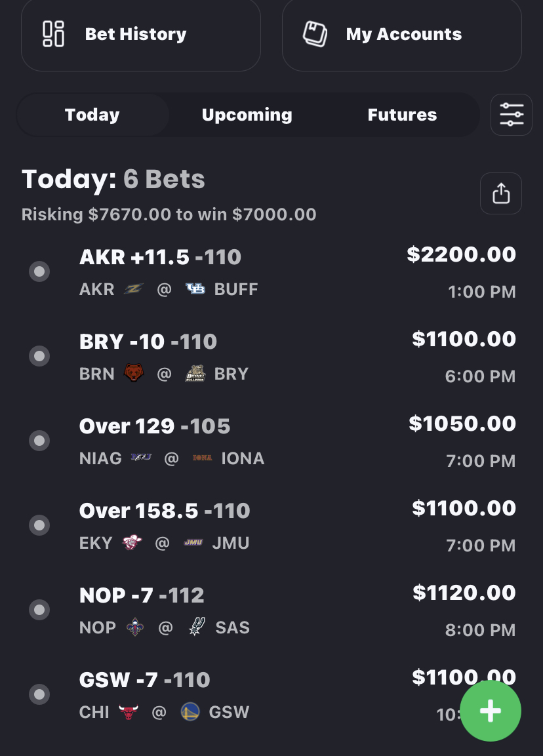Switch to the Upcoming tab
The width and height of the screenshot is (543, 756).
point(247,115)
